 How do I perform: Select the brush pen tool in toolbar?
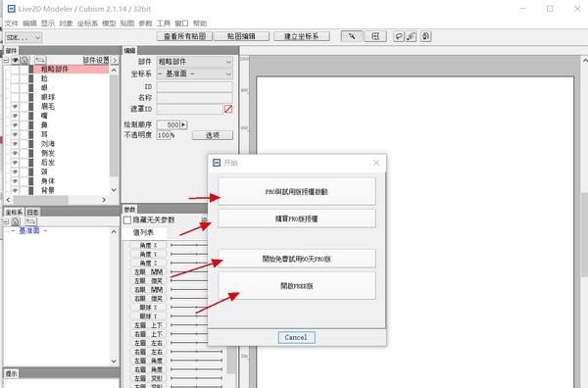point(411,36)
